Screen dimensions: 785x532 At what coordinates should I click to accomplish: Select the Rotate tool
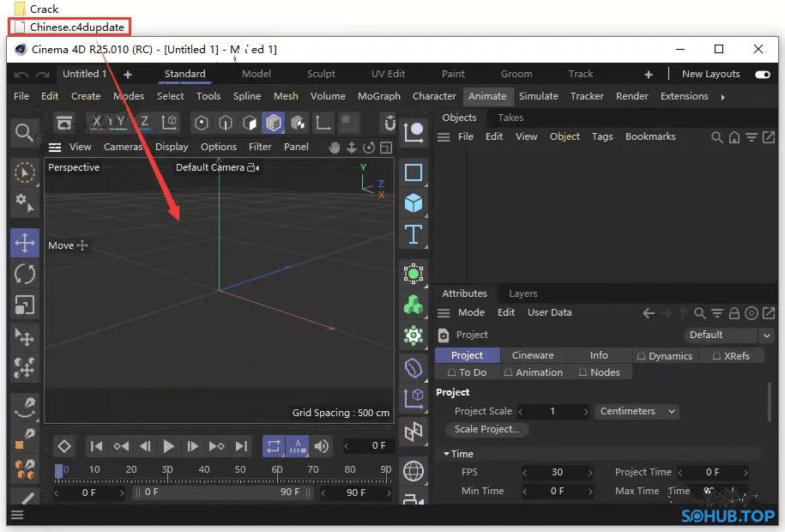click(24, 275)
